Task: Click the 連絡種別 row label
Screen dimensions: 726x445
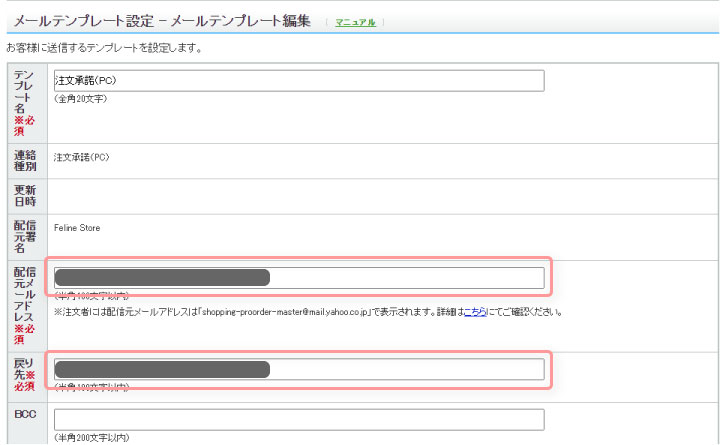Action: tap(25, 161)
